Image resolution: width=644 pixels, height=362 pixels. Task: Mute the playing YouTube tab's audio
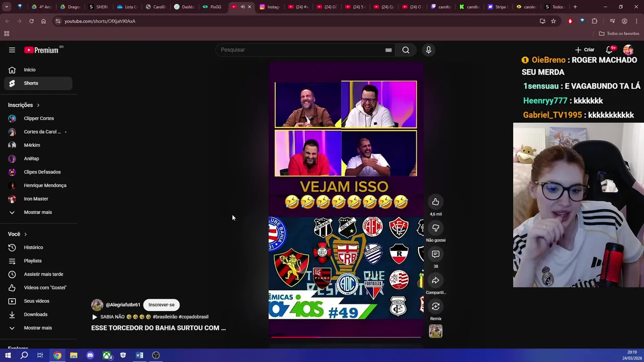coord(243,7)
